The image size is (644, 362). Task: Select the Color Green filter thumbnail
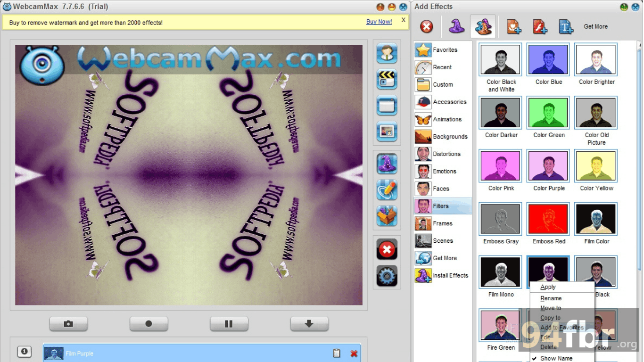pos(548,113)
